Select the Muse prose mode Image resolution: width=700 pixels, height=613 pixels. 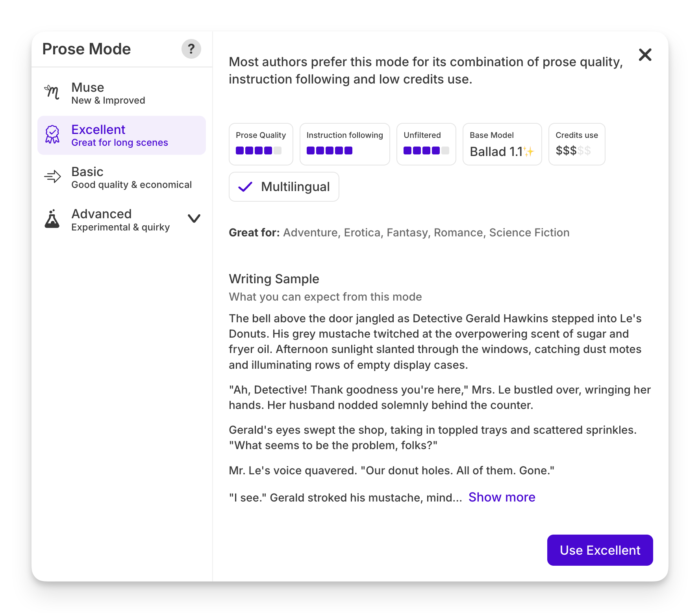[122, 93]
